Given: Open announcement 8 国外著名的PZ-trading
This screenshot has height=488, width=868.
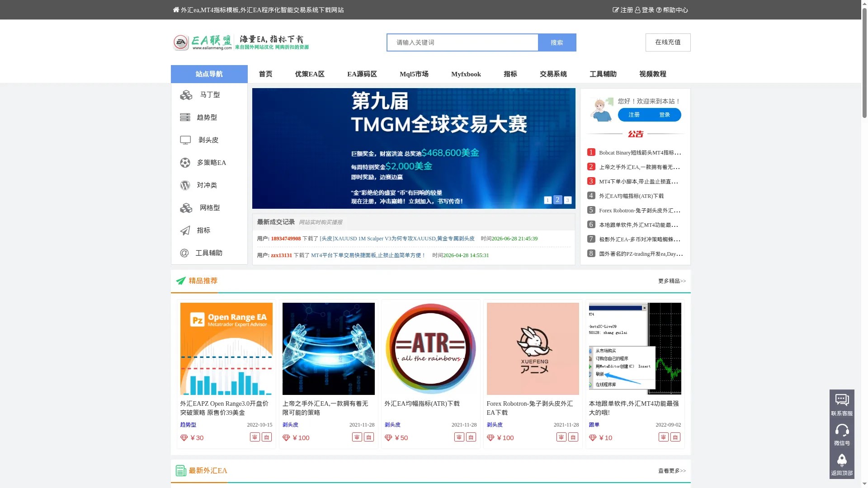Looking at the screenshot, I should (641, 254).
